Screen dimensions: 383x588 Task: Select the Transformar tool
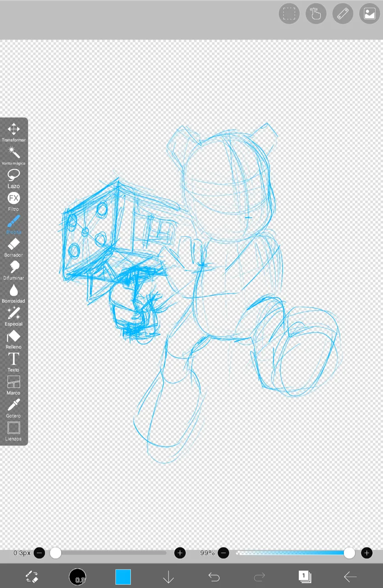pos(14,132)
